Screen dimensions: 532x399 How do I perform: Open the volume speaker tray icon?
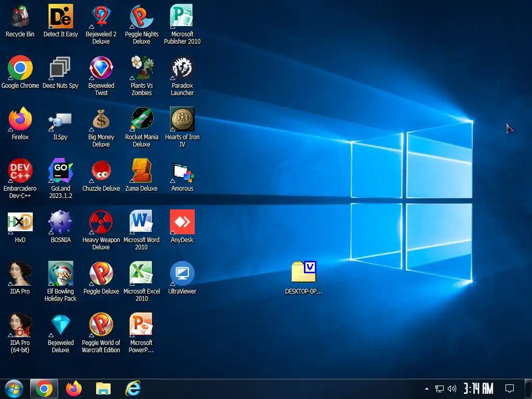pyautogui.click(x=452, y=389)
